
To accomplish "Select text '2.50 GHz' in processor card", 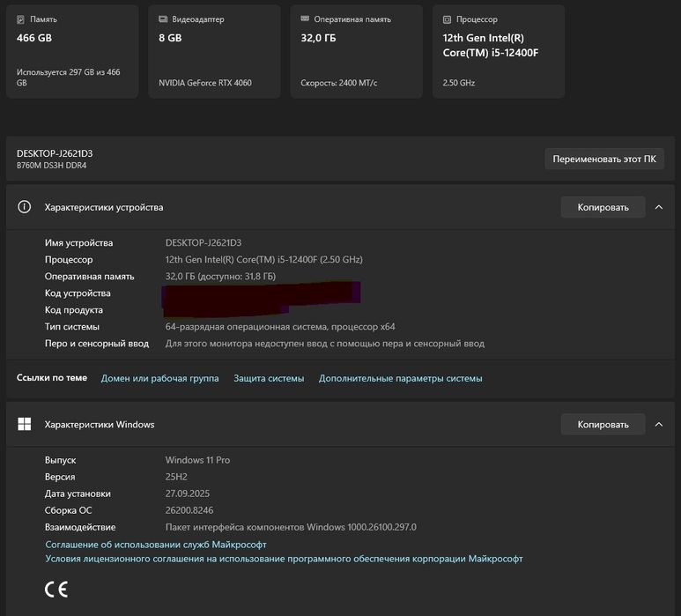I will 459,83.
